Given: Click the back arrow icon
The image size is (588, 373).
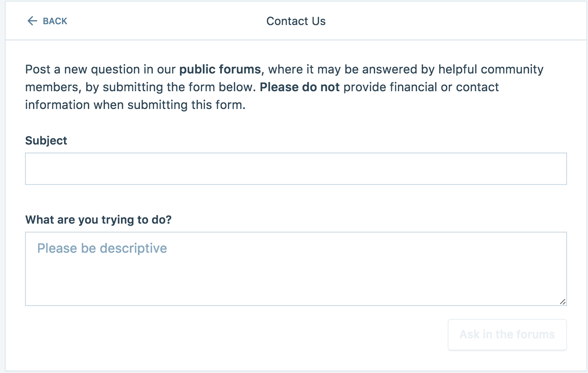Looking at the screenshot, I should pos(32,21).
